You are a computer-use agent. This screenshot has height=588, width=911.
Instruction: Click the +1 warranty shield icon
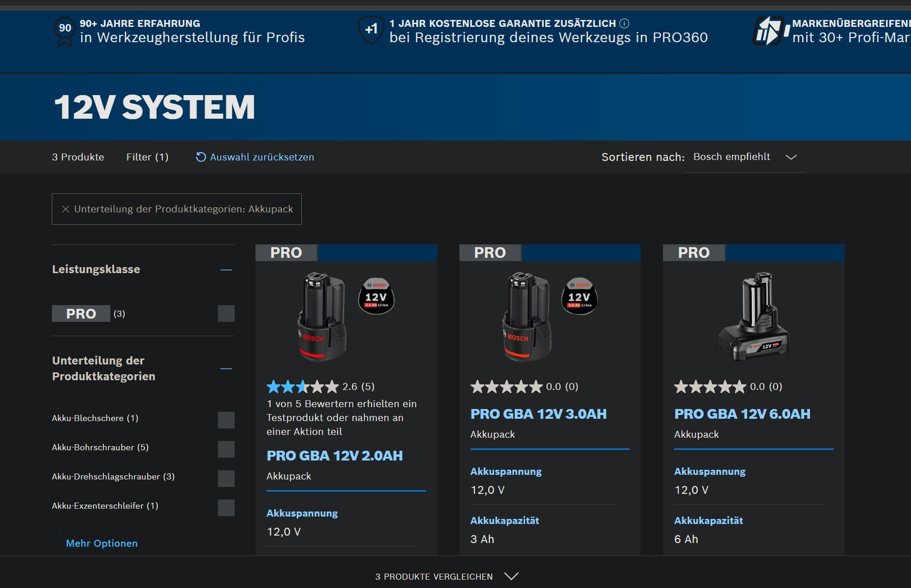(x=371, y=30)
